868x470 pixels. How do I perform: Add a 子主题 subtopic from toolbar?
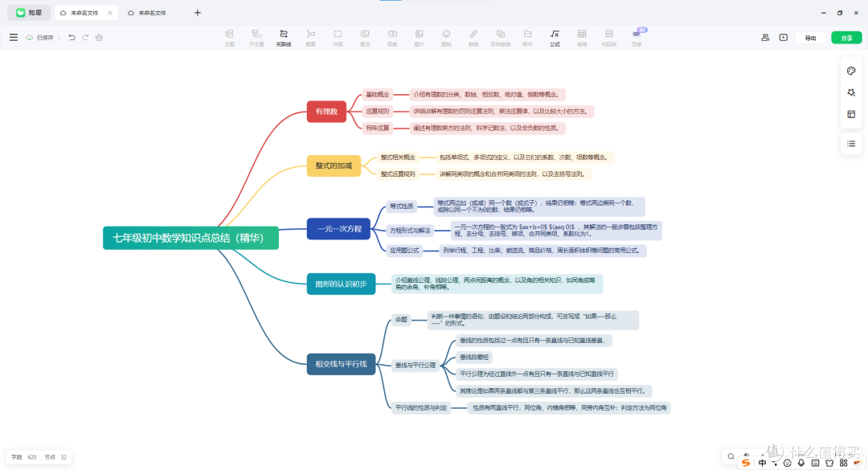click(x=256, y=38)
